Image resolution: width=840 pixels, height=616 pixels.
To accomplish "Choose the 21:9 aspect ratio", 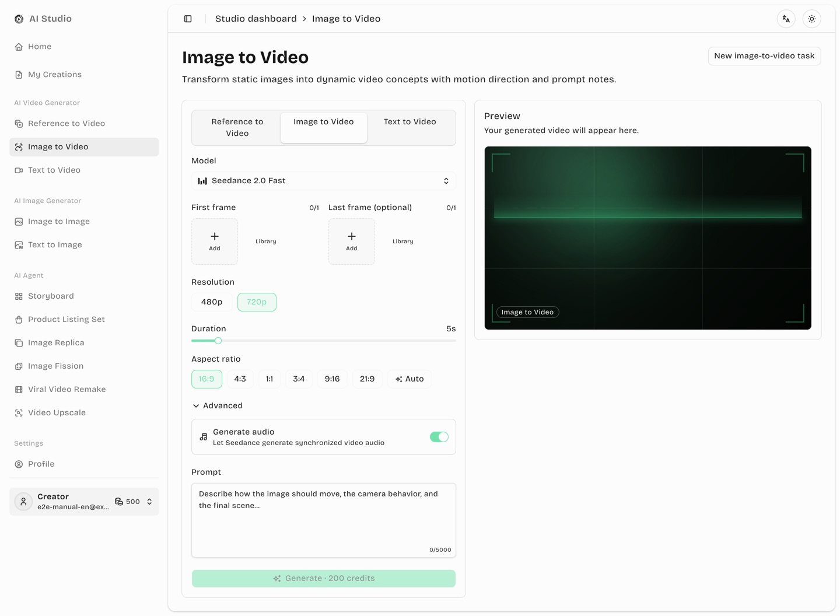I will [x=367, y=379].
